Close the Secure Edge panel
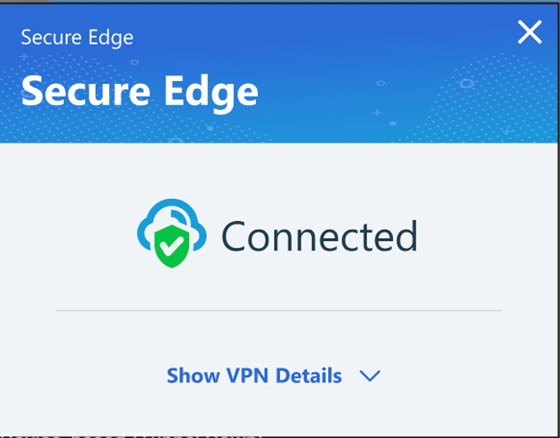The image size is (560, 438). click(530, 32)
